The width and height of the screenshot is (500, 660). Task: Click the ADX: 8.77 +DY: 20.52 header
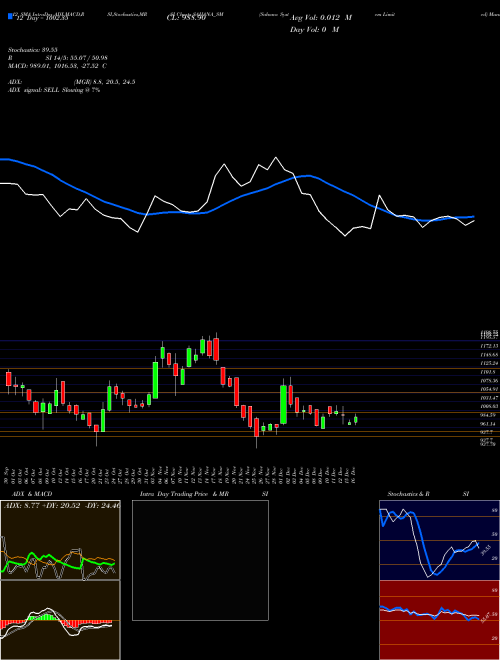coord(61,505)
